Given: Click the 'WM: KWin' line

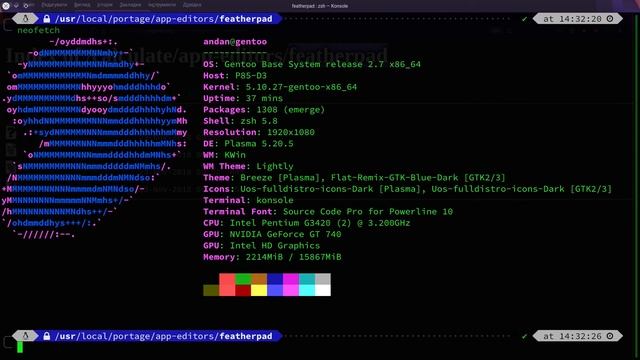Looking at the screenshot, I should (x=224, y=155).
